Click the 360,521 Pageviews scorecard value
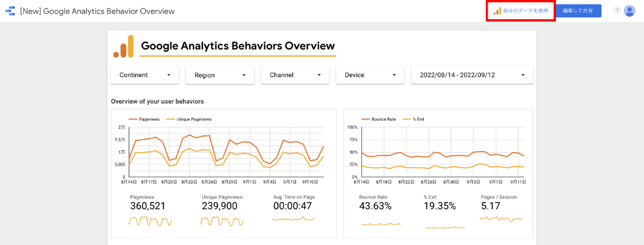 coord(148,206)
